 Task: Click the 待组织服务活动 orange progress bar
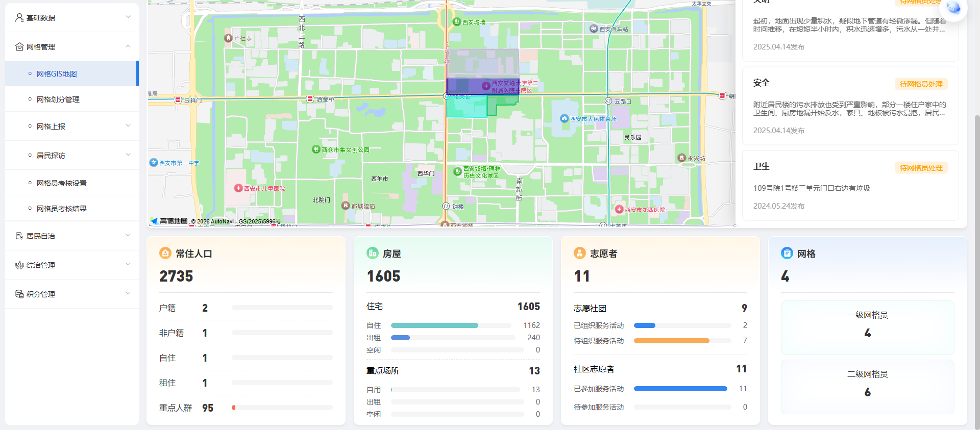tap(682, 341)
